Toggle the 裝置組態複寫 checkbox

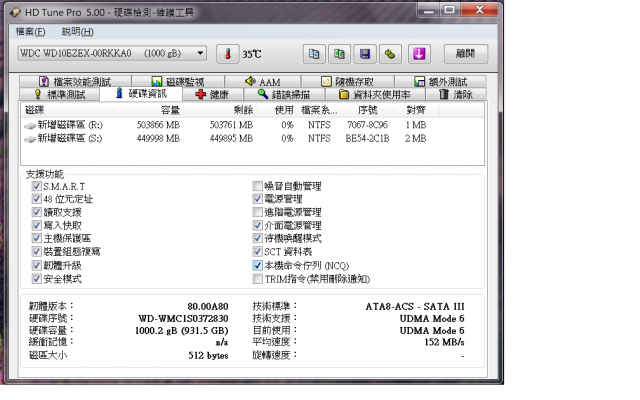click(x=37, y=251)
